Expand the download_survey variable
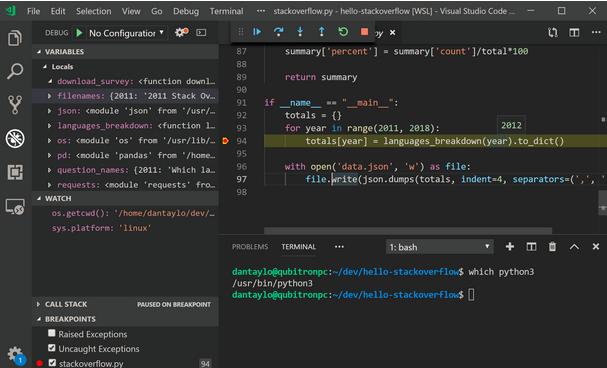This screenshot has width=607, height=368. click(x=50, y=82)
